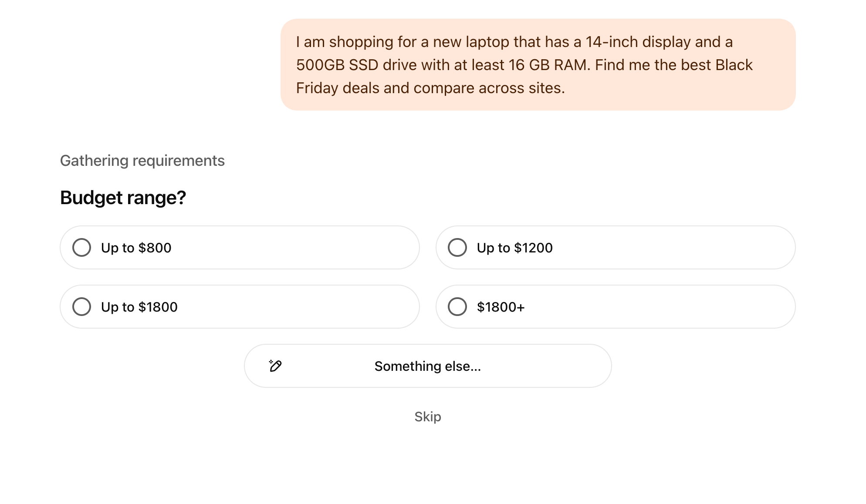866x504 pixels.
Task: Click the "Up to $1800" option label
Action: [139, 307]
